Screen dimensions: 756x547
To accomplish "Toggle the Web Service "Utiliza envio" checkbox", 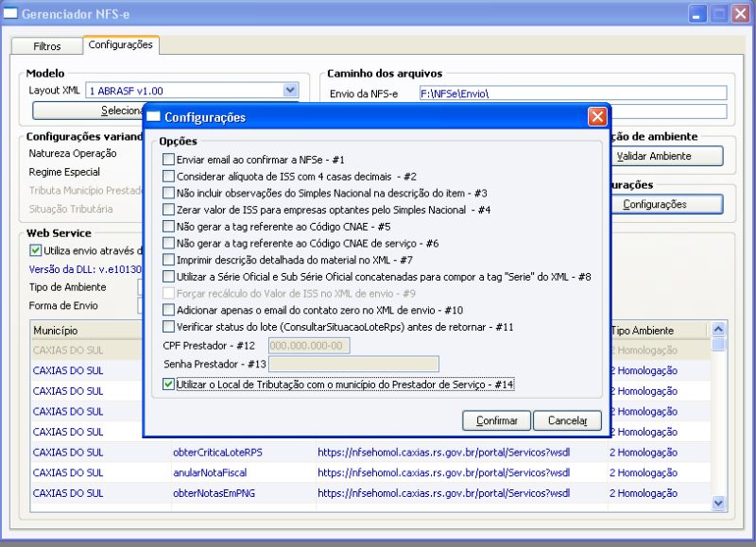I will [x=36, y=250].
